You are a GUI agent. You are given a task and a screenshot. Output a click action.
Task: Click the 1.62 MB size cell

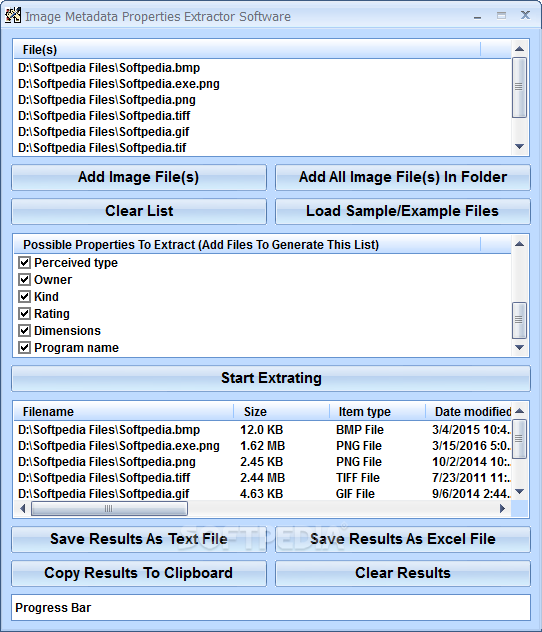pos(262,446)
